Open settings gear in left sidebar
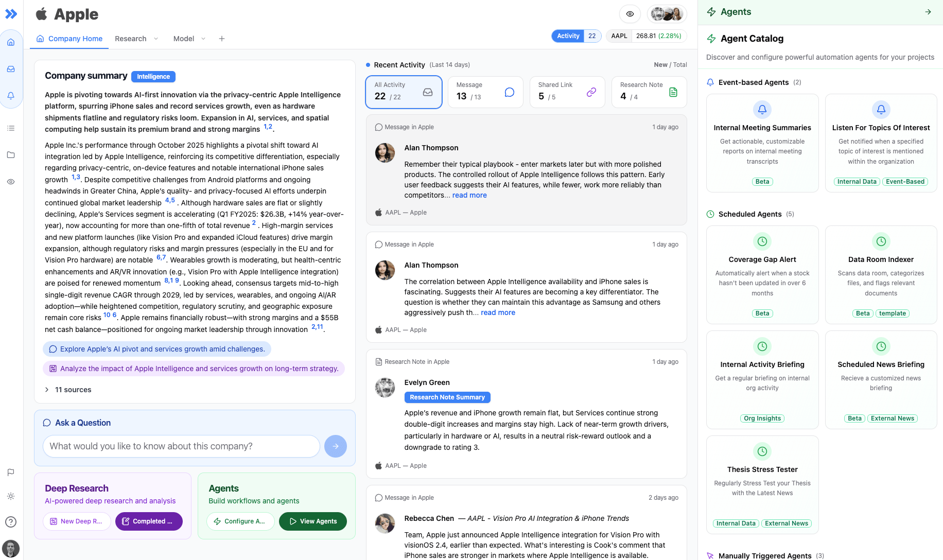This screenshot has width=943, height=560. point(11,496)
